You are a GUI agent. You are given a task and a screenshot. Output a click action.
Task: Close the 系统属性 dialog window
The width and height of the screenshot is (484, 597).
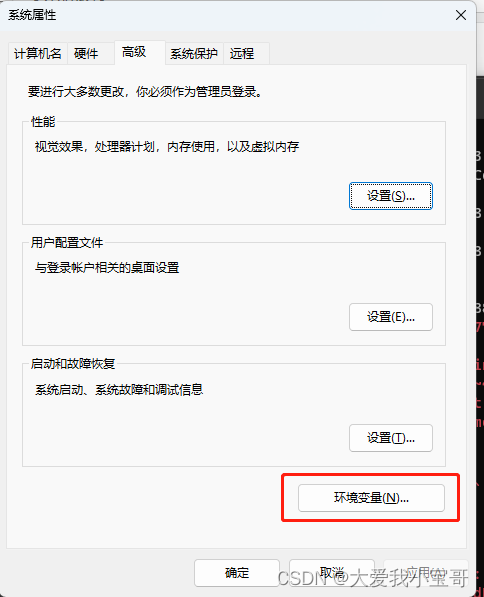point(461,15)
